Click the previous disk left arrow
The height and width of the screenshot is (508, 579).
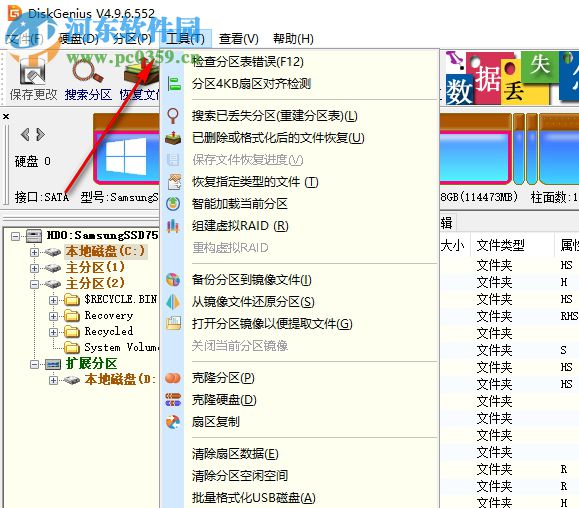point(25,134)
